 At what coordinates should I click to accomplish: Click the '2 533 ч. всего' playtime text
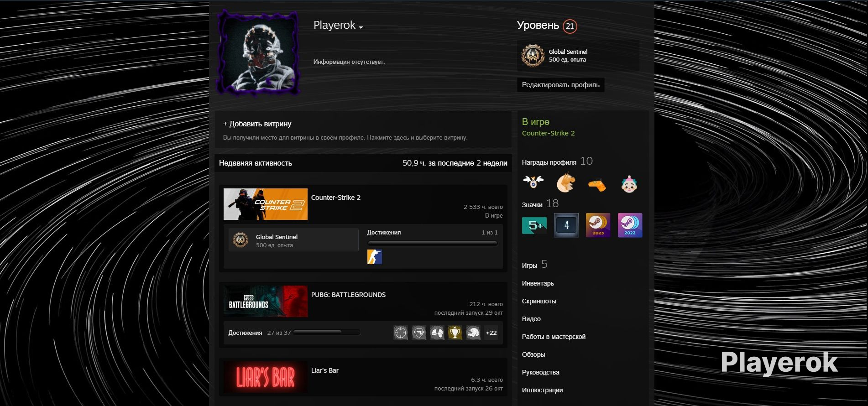click(x=483, y=207)
